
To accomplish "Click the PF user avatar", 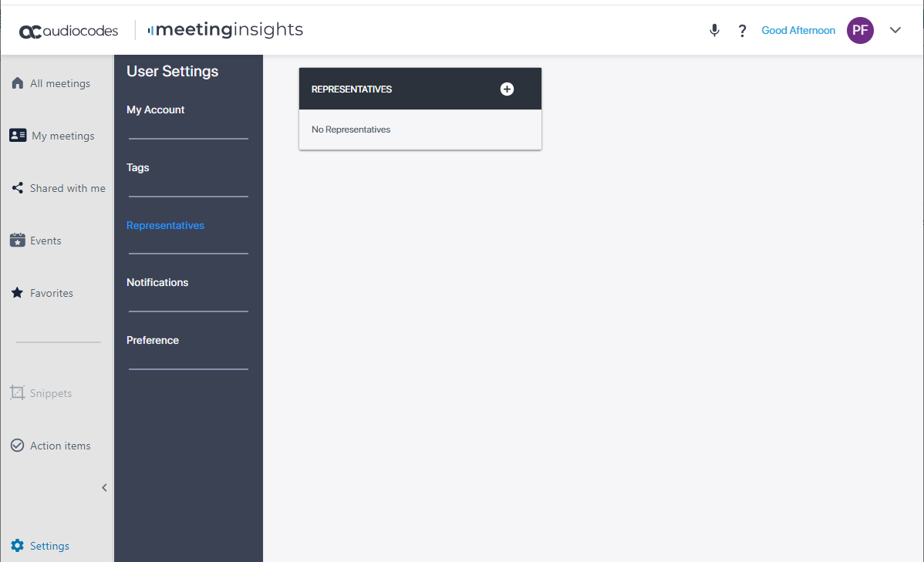I will (x=860, y=31).
